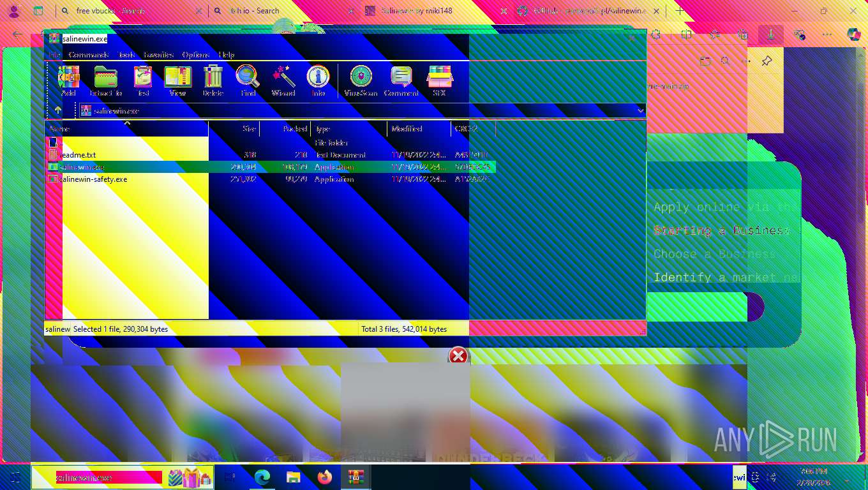The image size is (868, 490).
Task: Sort by the Size column header
Action: (x=234, y=129)
